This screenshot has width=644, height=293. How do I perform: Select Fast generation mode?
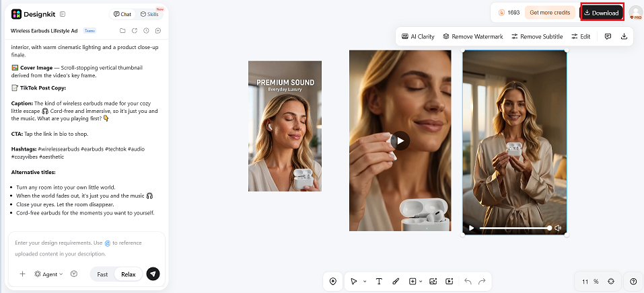click(x=102, y=274)
